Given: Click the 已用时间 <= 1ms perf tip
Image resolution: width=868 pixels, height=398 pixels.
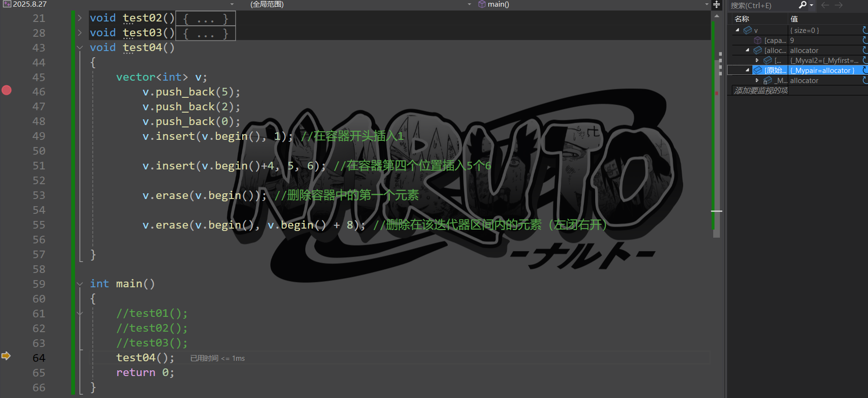Looking at the screenshot, I should 217,358.
